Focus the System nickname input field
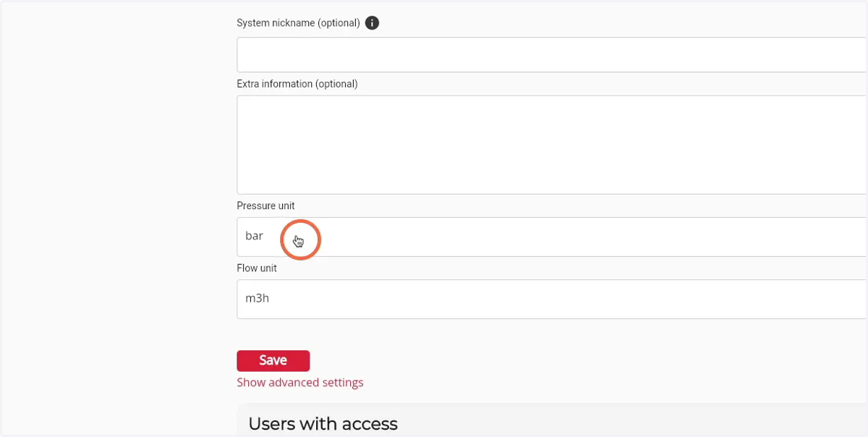Image resolution: width=868 pixels, height=437 pixels. pos(552,55)
